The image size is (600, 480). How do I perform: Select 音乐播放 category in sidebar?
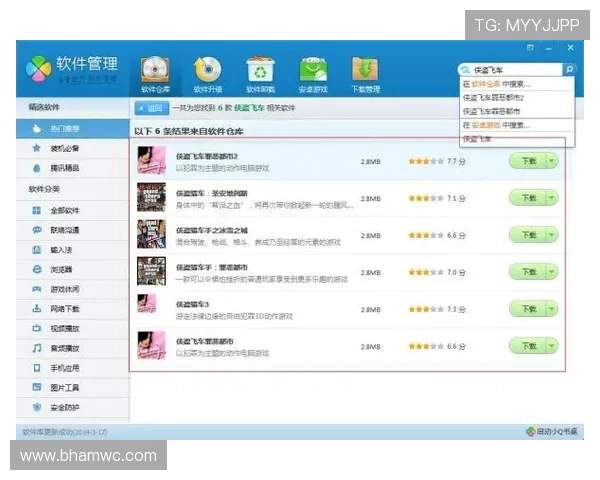click(x=63, y=349)
